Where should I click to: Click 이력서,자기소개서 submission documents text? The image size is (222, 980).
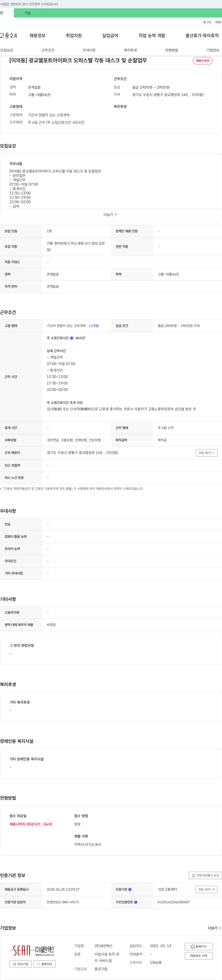[x=88, y=844]
